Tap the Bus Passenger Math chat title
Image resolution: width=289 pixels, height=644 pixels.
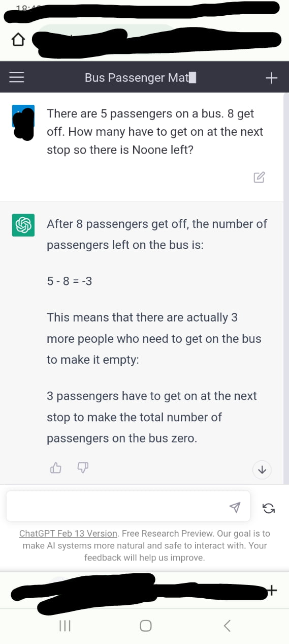141,78
